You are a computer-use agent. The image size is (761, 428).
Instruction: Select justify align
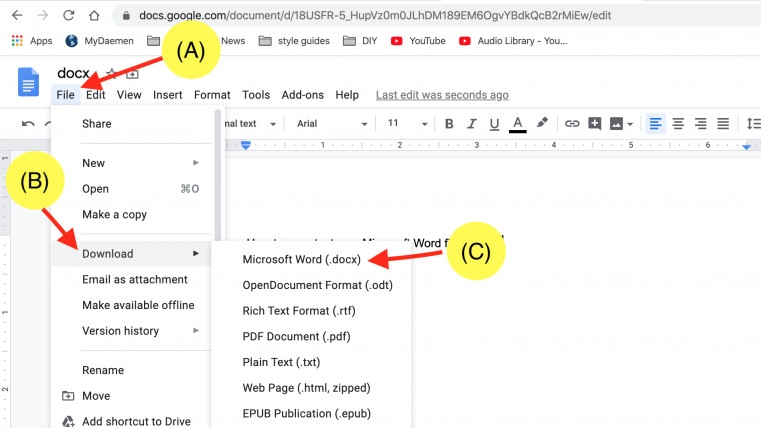point(723,124)
